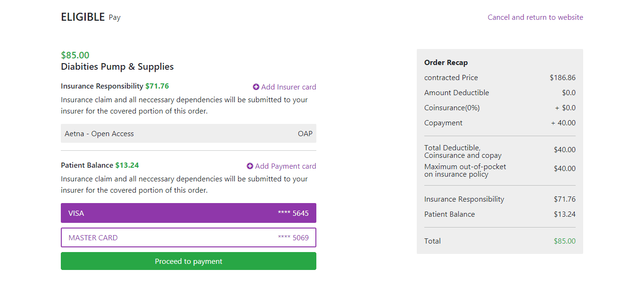644x302 pixels.
Task: Click the Patient Balance $13.24 value
Action: [x=565, y=214]
